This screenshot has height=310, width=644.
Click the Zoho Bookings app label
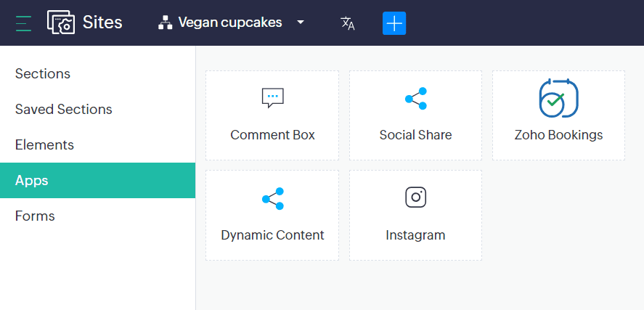tap(558, 135)
